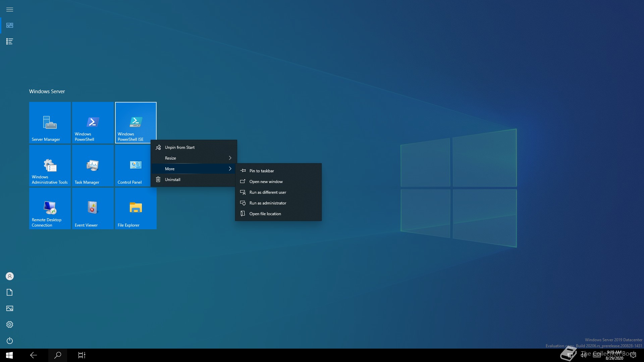Launch the Windows PowerShell tile

pos(93,122)
